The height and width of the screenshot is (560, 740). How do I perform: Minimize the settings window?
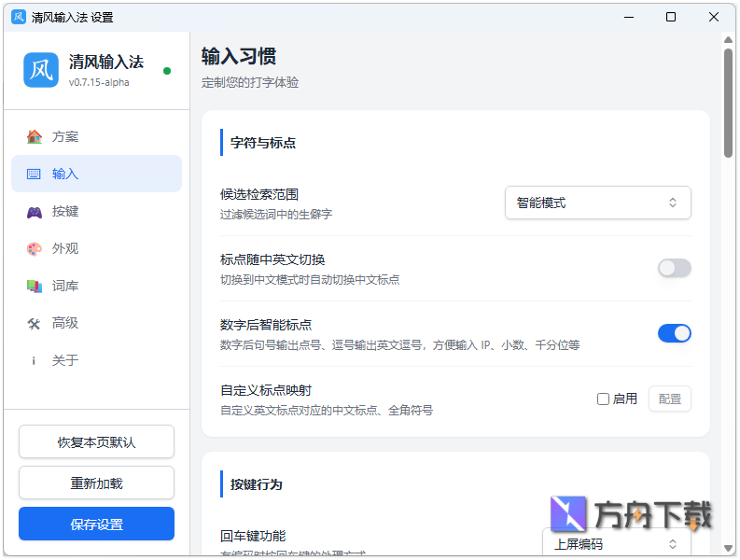[x=629, y=18]
